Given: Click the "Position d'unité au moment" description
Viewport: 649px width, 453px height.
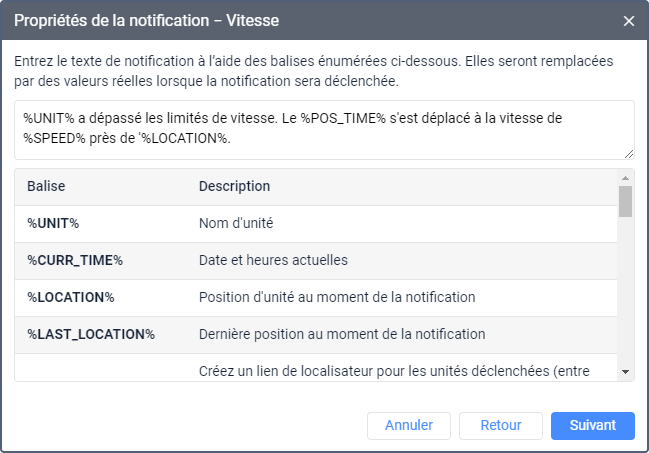Looking at the screenshot, I should pyautogui.click(x=336, y=297).
